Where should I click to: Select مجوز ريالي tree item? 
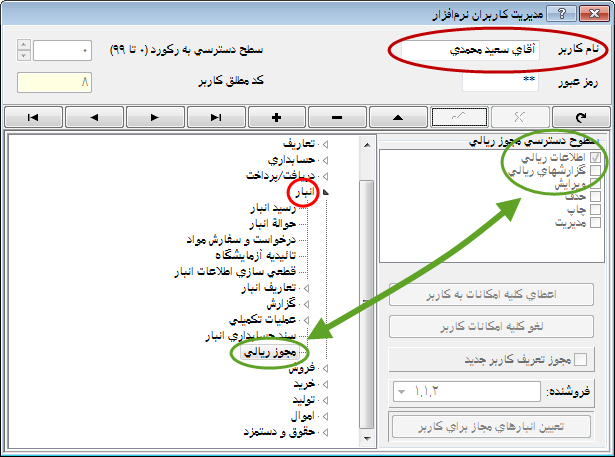270,352
